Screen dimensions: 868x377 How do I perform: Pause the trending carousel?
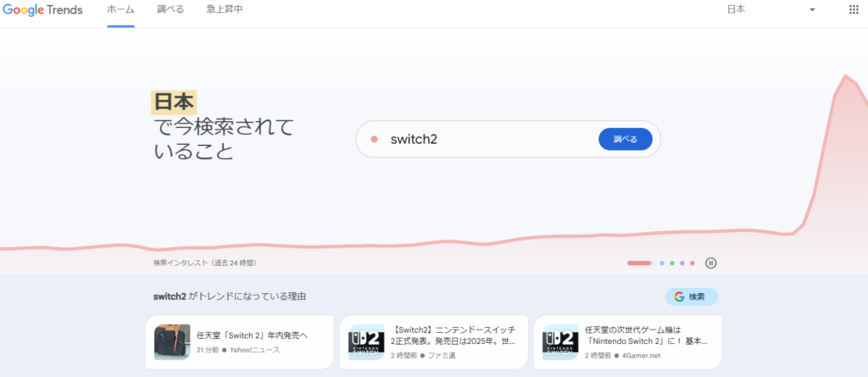pos(711,263)
